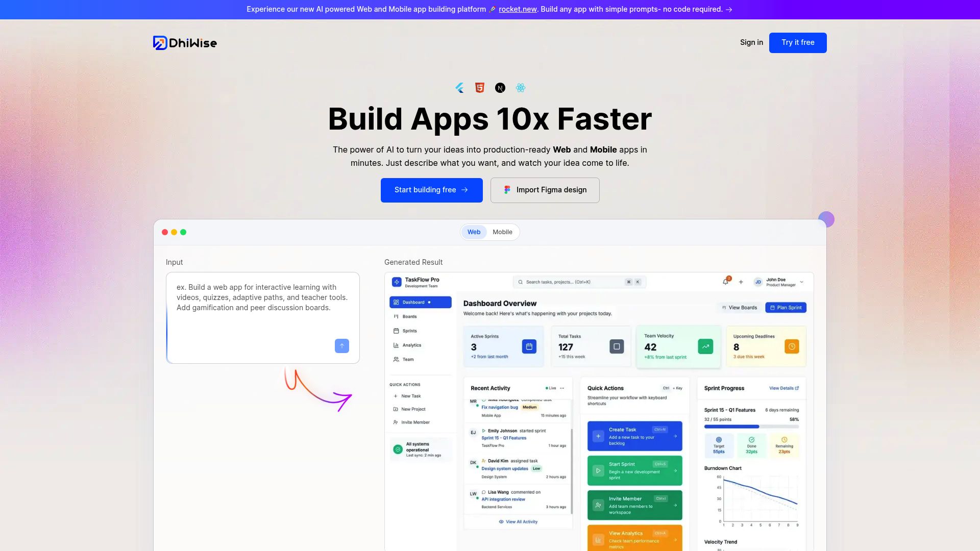Viewport: 980px width, 551px height.
Task: Click View All Activity link
Action: tap(518, 522)
